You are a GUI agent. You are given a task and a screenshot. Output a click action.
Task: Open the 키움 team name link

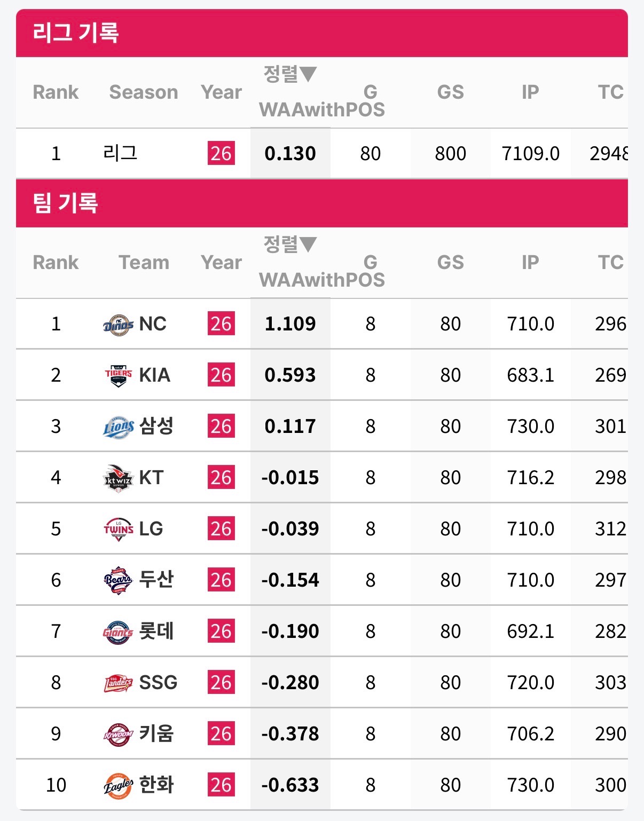pos(156,734)
